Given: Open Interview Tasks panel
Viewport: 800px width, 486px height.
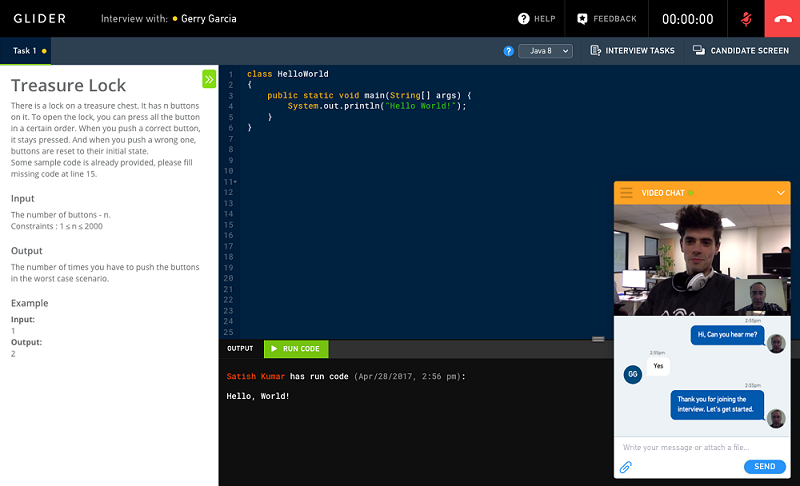Looking at the screenshot, I should [632, 51].
